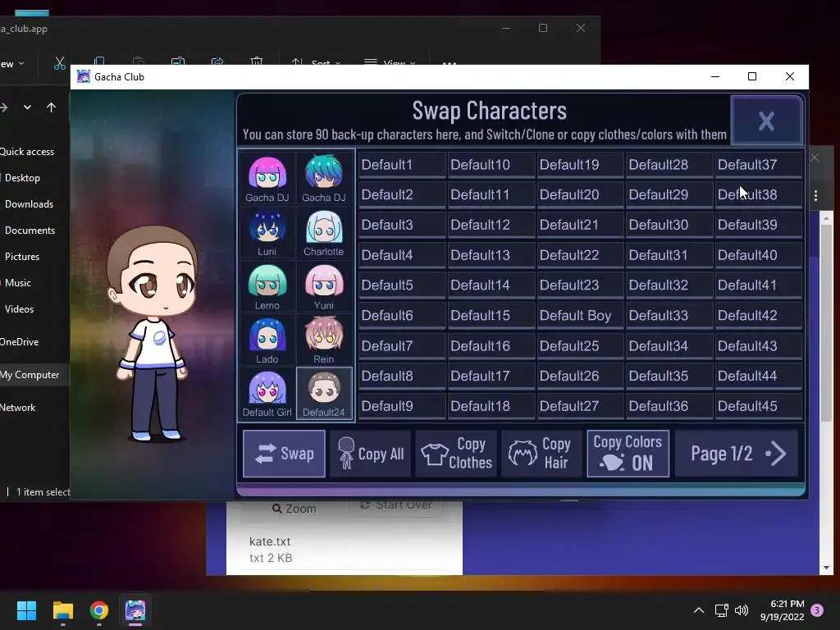Screen dimensions: 840x630
Task: Close the Swap Characters panel with X
Action: coord(766,121)
